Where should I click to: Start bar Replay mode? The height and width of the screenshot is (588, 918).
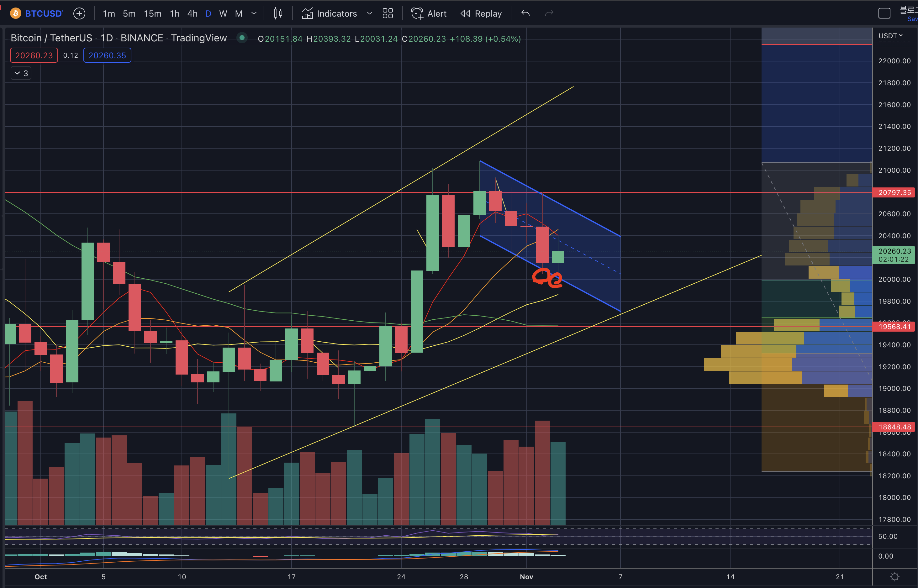coord(481,14)
